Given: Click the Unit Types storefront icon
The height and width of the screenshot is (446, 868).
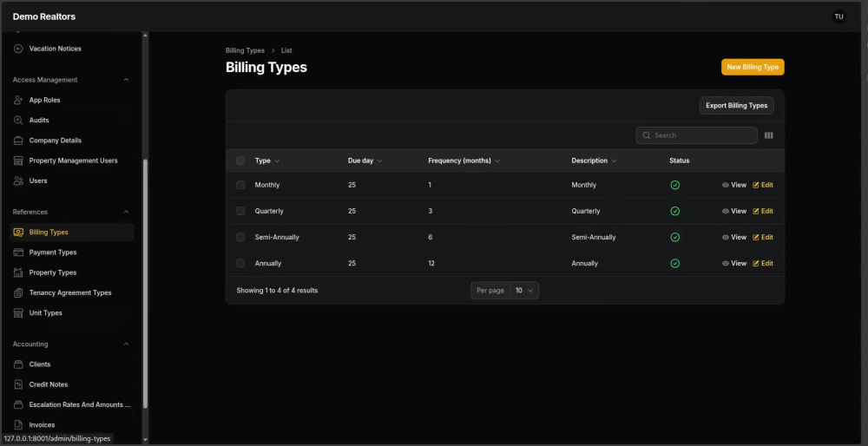Looking at the screenshot, I should 18,313.
